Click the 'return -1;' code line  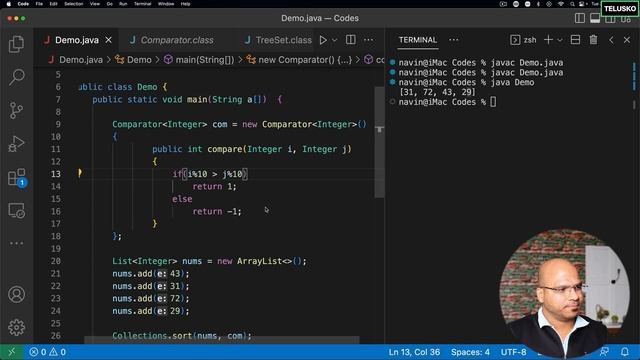point(217,211)
